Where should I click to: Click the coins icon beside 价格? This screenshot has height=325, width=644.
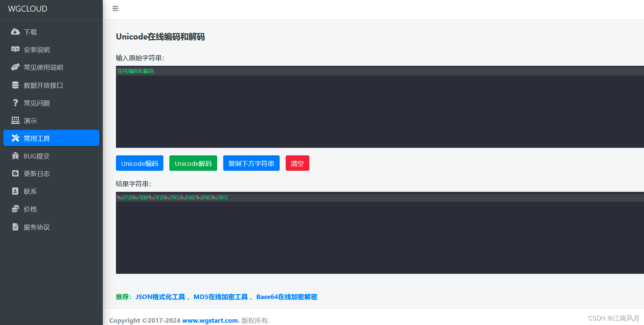coord(15,209)
